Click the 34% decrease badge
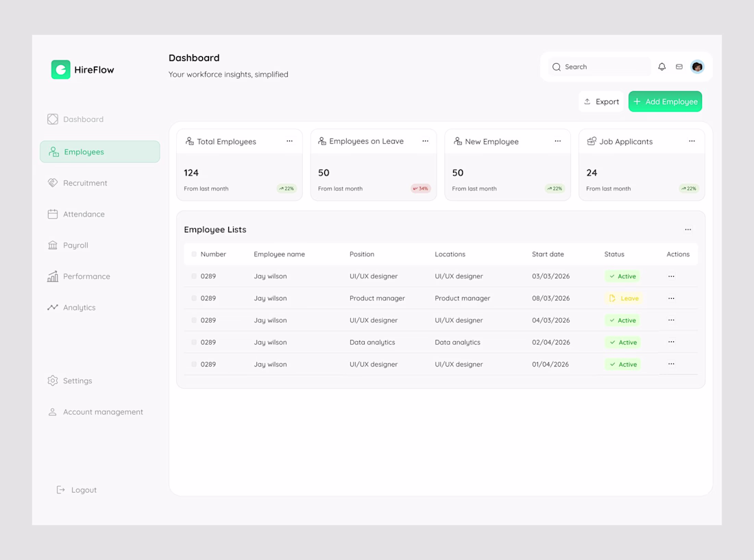 421,188
